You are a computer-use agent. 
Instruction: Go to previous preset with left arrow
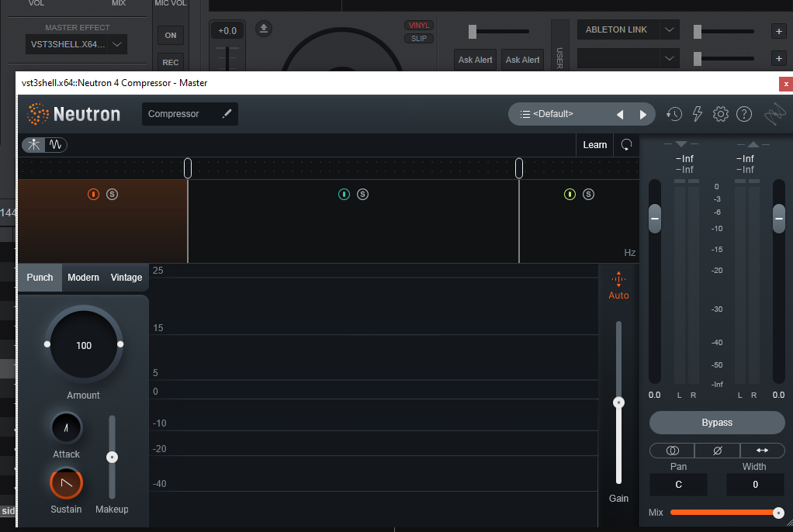pyautogui.click(x=619, y=115)
